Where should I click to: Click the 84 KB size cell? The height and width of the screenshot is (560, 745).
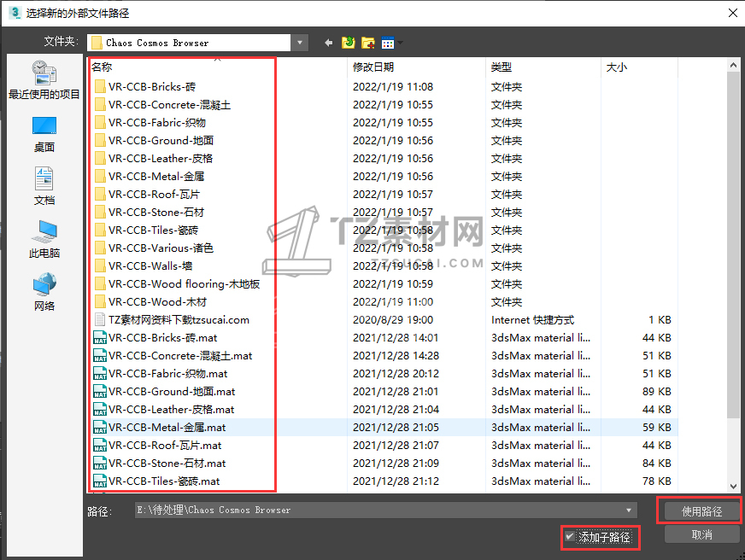click(x=657, y=464)
